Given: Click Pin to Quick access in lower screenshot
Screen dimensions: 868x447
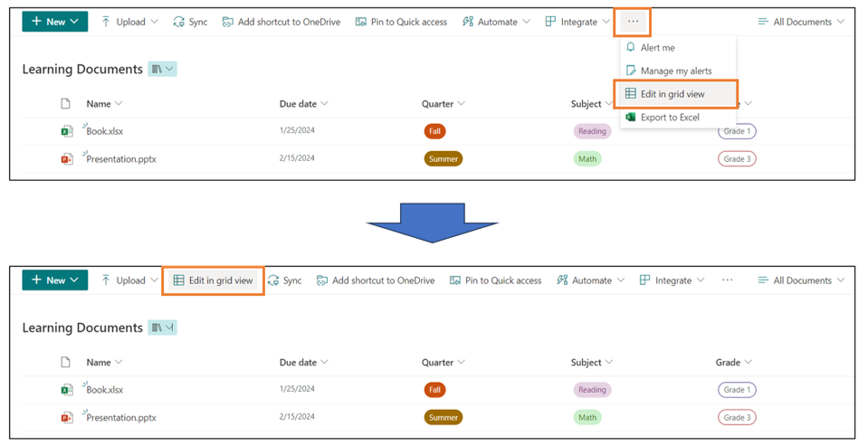Looking at the screenshot, I should [495, 280].
